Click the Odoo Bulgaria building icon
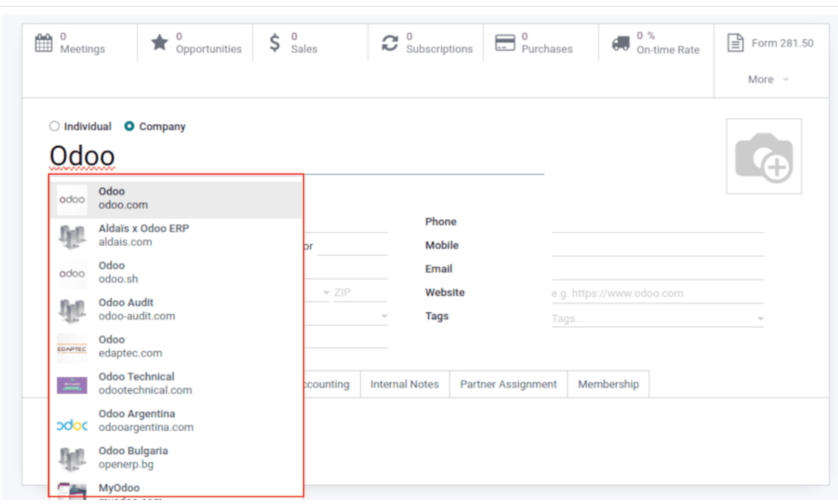The width and height of the screenshot is (838, 504). pos(72,459)
